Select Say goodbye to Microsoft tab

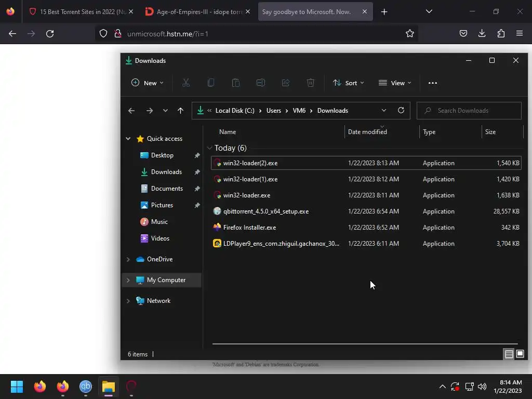click(x=315, y=11)
